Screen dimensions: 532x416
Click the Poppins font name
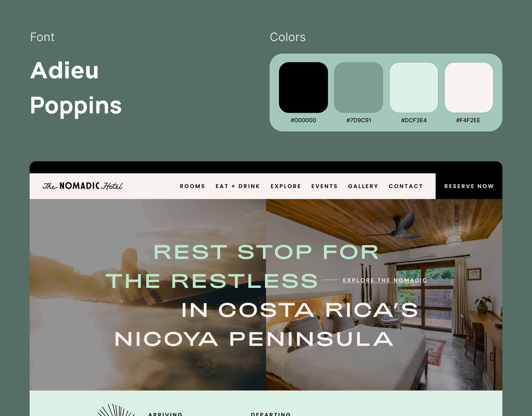click(76, 105)
